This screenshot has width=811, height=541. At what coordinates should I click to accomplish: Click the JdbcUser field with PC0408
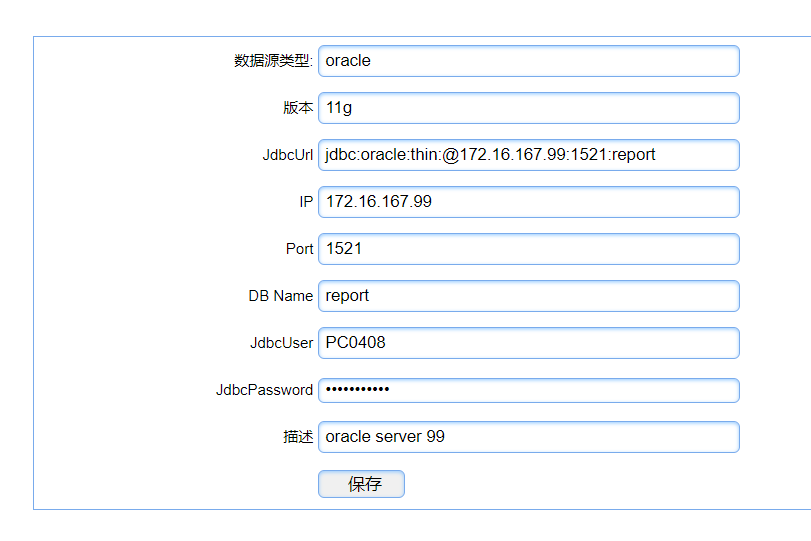click(528, 343)
